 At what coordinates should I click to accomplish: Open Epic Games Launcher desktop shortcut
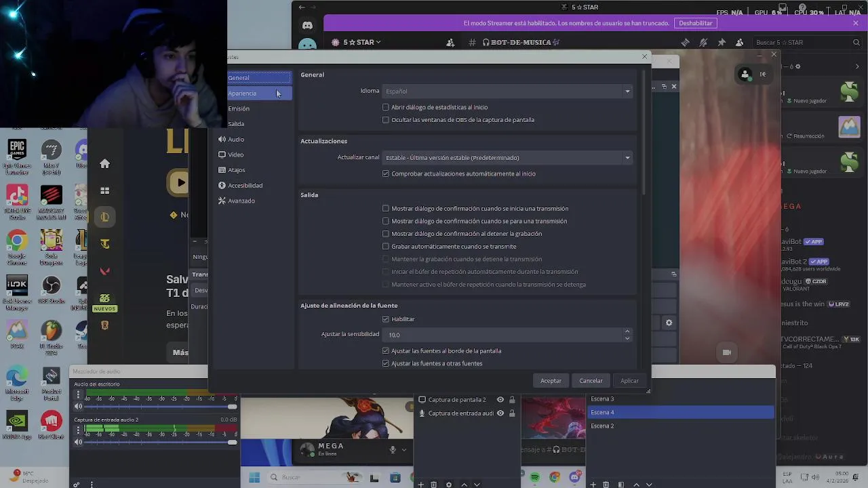17,157
